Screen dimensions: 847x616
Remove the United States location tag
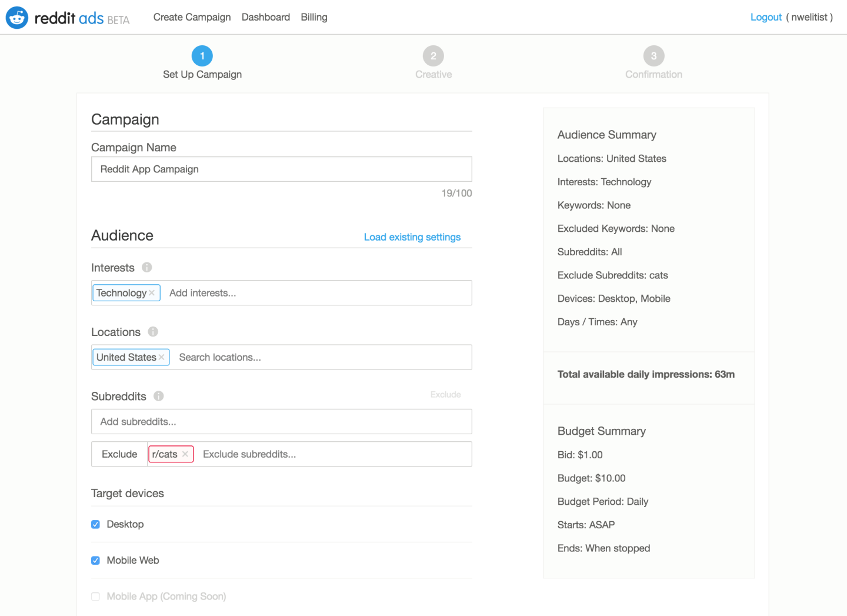point(161,357)
